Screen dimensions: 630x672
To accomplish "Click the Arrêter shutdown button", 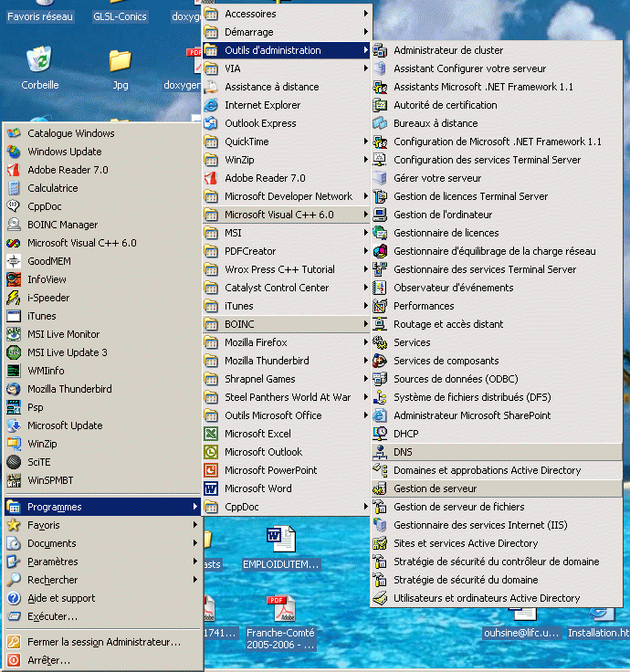I will [x=48, y=660].
